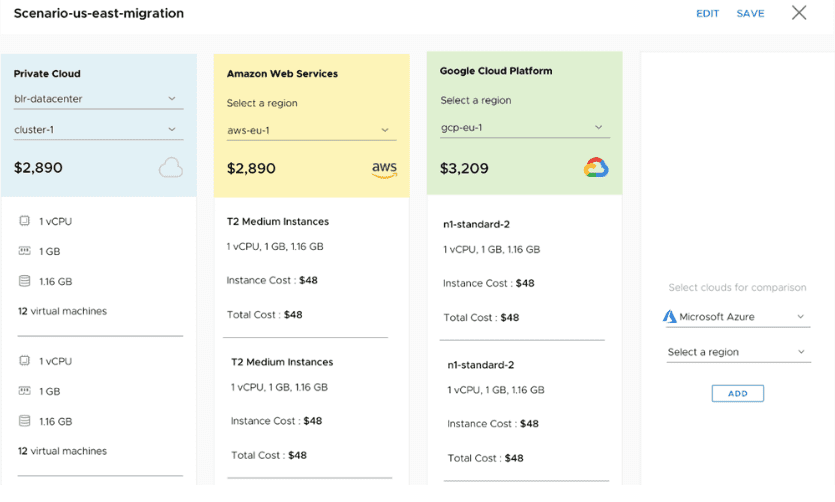Click the Scenario-us-east-migration title
Screen dimensions: 835x502
pos(99,13)
